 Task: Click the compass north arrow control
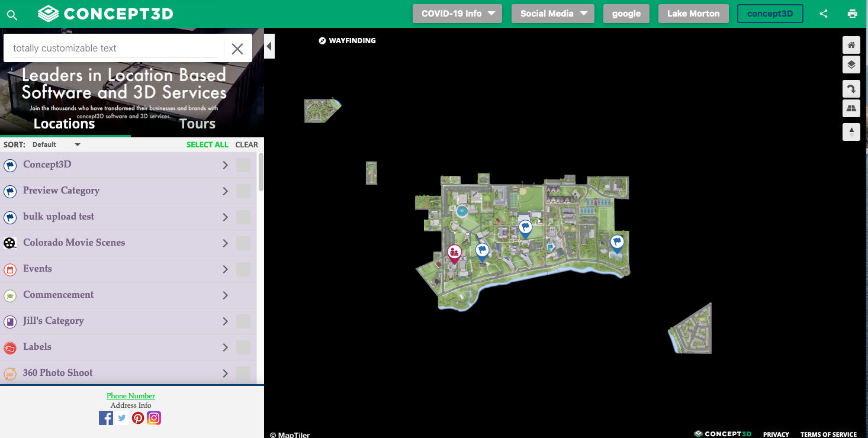pos(851,132)
